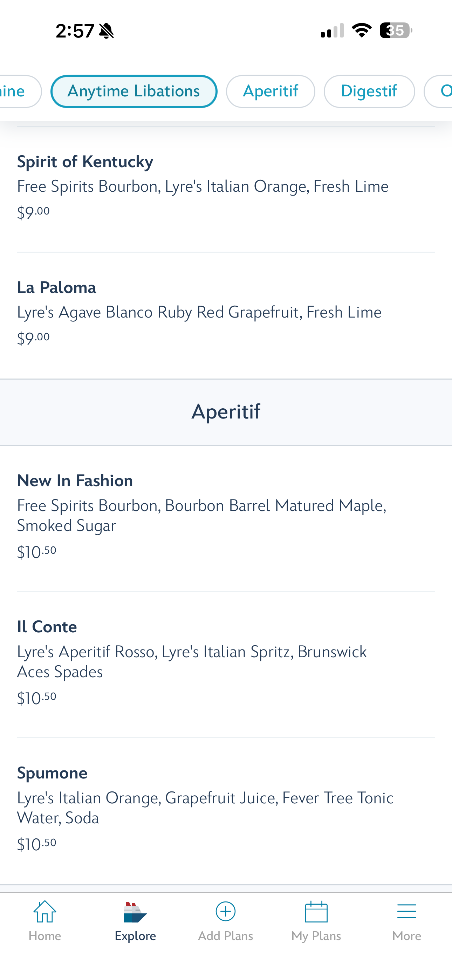Tap the muted bell icon

pos(106,31)
